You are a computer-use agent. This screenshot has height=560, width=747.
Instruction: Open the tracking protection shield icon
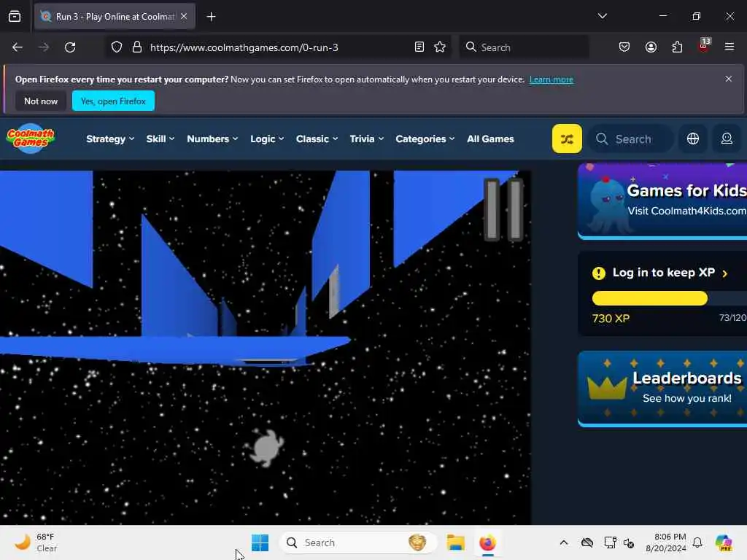coord(117,47)
